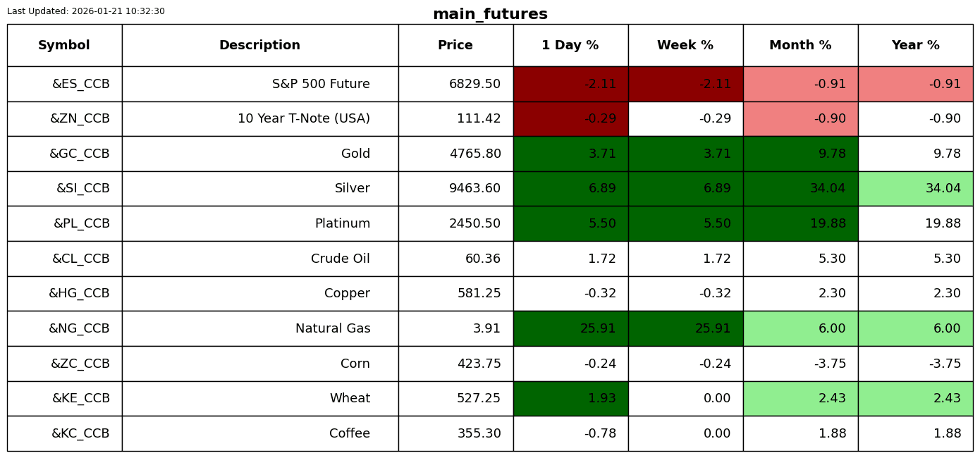The width and height of the screenshot is (980, 458).
Task: Select Wheat's dark green 1 Day % cell
Action: (570, 399)
